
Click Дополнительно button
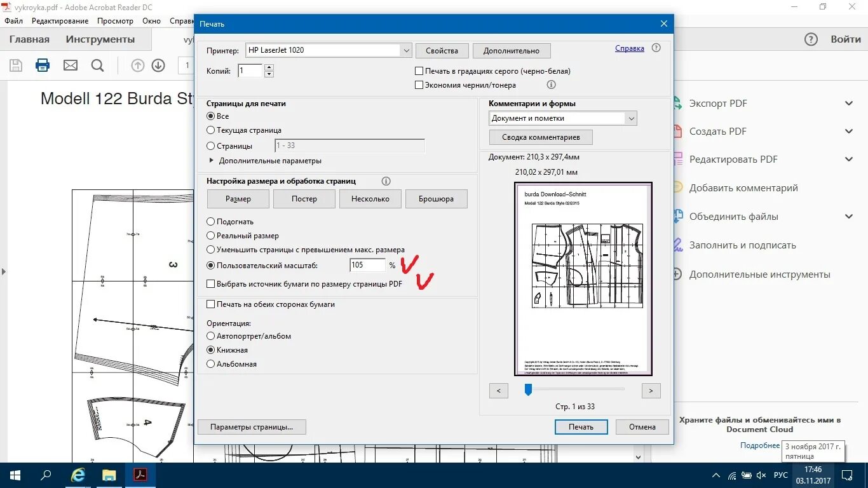(x=512, y=51)
